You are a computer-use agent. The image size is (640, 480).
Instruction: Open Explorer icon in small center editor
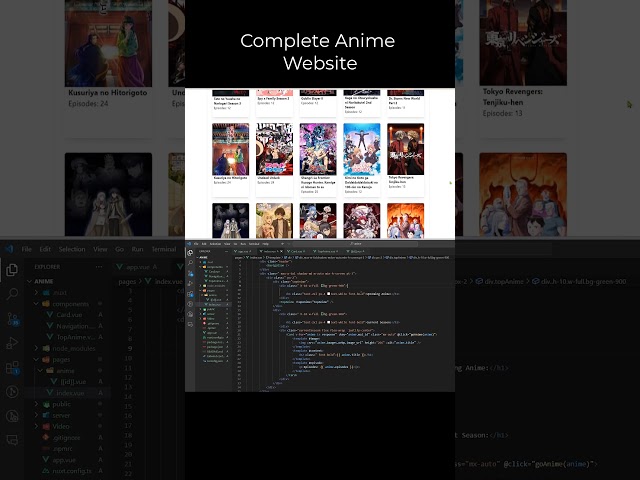(190, 253)
